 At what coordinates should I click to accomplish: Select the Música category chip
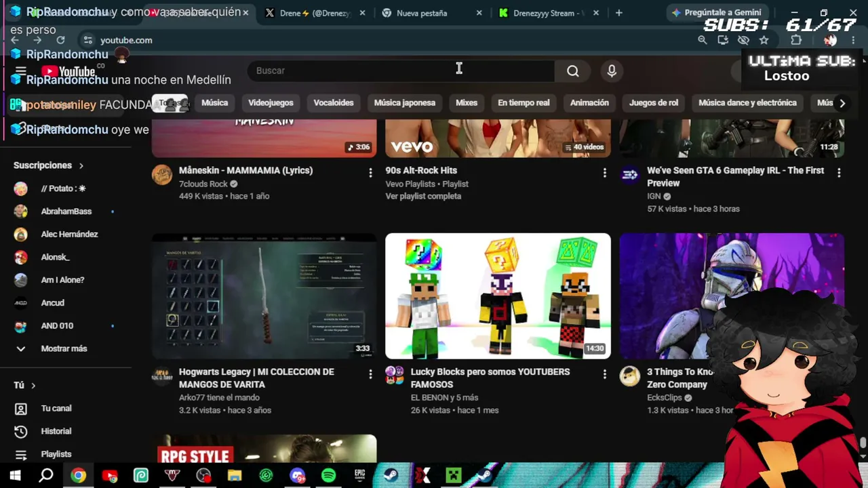(x=214, y=103)
